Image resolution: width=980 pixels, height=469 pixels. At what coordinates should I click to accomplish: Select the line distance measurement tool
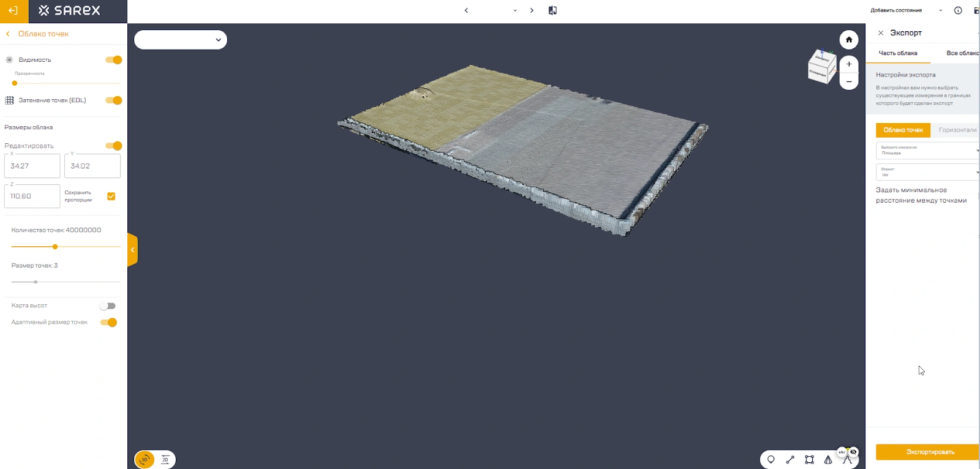[790, 460]
